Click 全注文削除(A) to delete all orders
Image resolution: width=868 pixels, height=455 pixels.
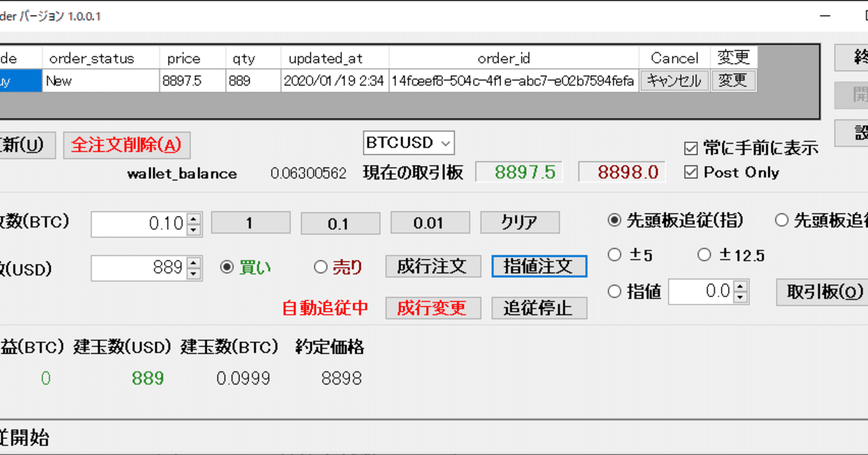pos(127,145)
